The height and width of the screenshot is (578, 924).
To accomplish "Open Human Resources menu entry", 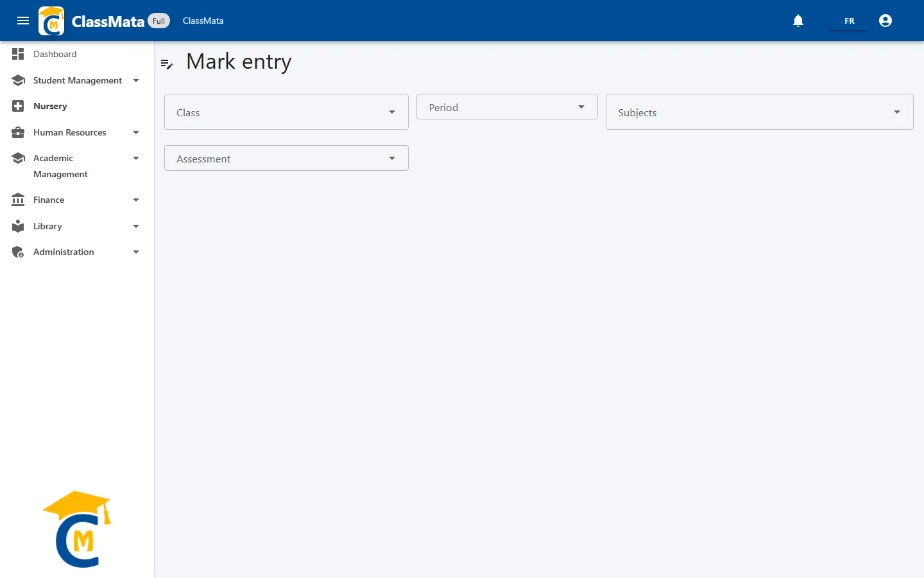I will (77, 132).
